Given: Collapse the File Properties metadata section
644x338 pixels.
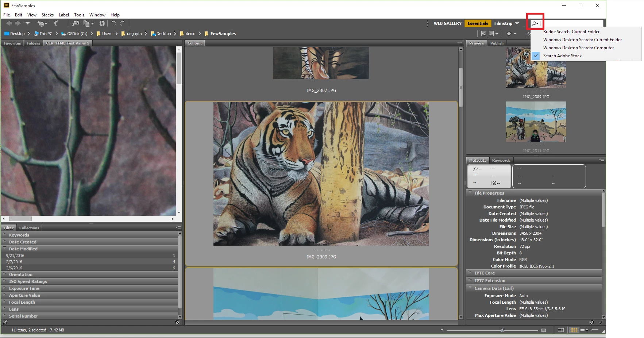Looking at the screenshot, I should tap(470, 193).
